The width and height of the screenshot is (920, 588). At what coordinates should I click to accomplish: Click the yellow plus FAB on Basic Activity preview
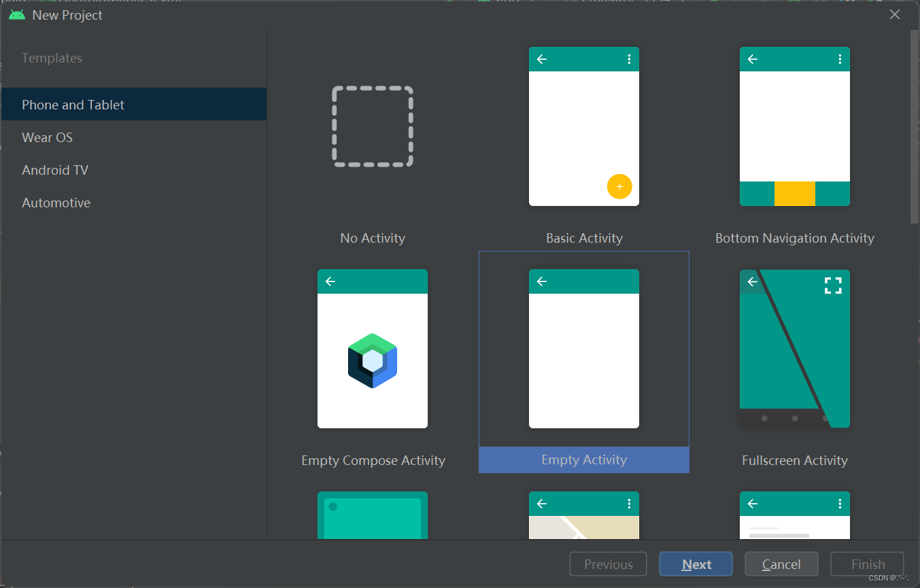(x=619, y=186)
